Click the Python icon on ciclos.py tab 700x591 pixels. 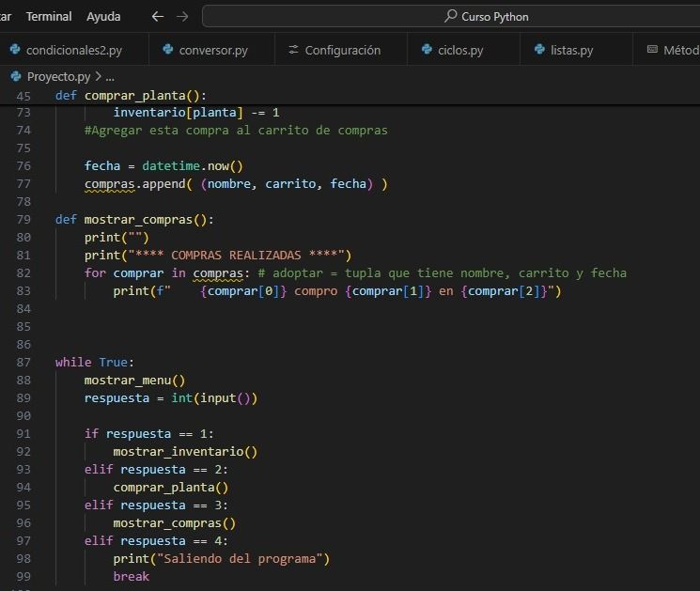click(427, 49)
